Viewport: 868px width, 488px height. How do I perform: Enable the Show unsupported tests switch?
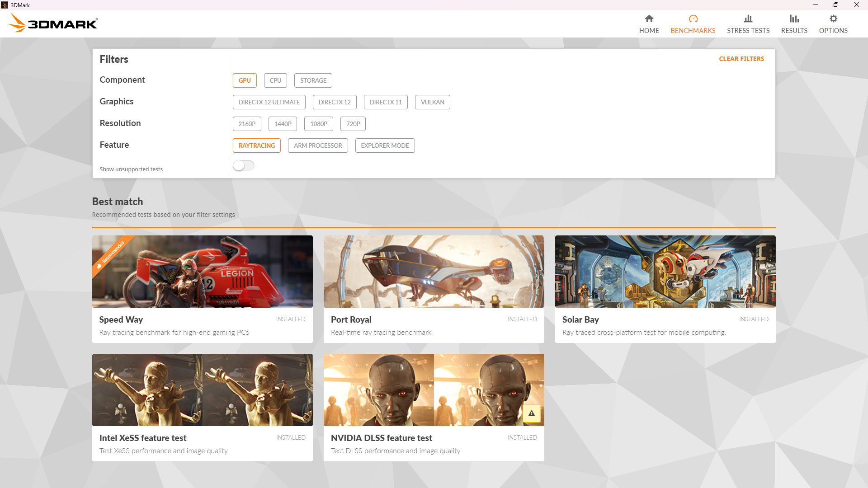click(243, 166)
